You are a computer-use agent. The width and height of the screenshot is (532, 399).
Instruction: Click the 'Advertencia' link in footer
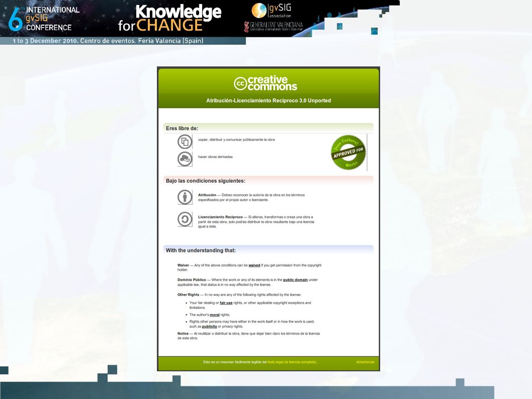tap(365, 362)
